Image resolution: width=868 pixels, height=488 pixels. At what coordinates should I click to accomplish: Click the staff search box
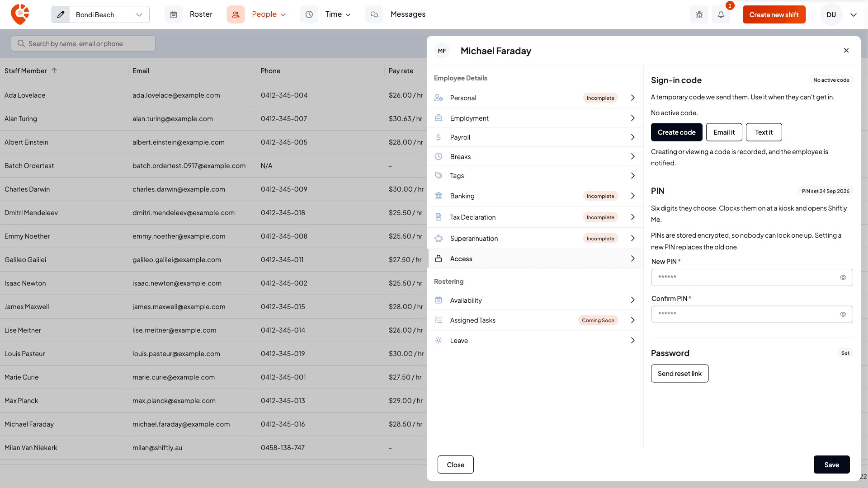click(83, 43)
